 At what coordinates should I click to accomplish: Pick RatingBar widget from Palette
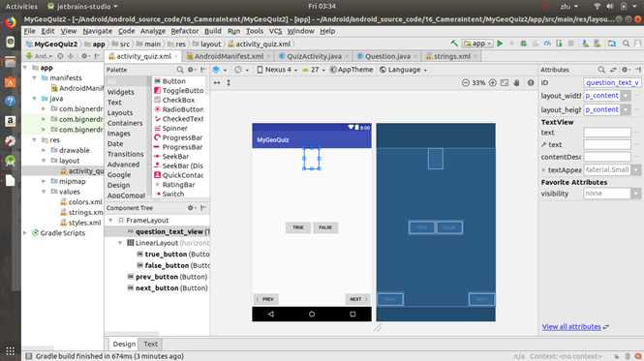[174, 185]
